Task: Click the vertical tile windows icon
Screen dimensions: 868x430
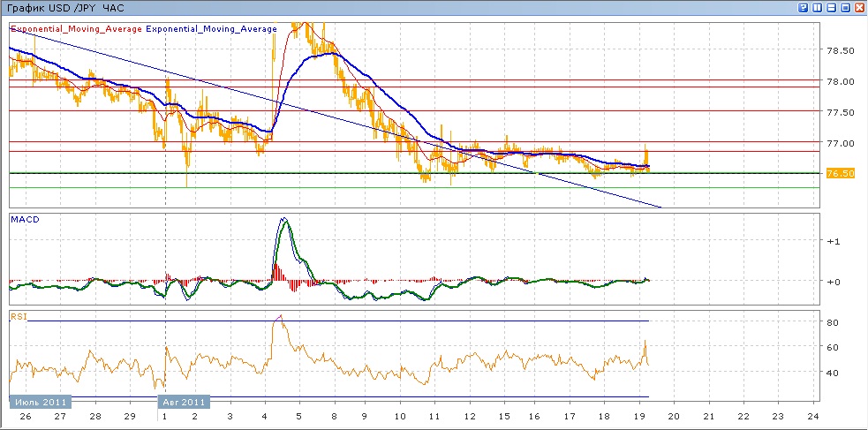Action: pyautogui.click(x=818, y=7)
